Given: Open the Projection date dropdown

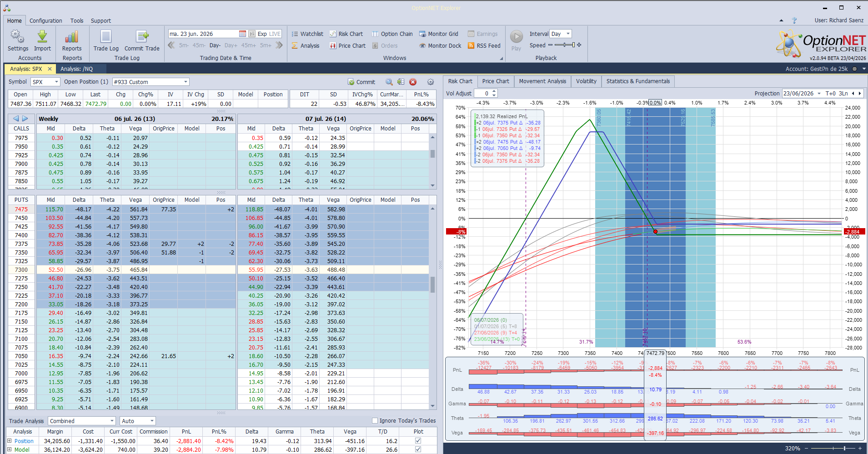Looking at the screenshot, I should tap(819, 93).
